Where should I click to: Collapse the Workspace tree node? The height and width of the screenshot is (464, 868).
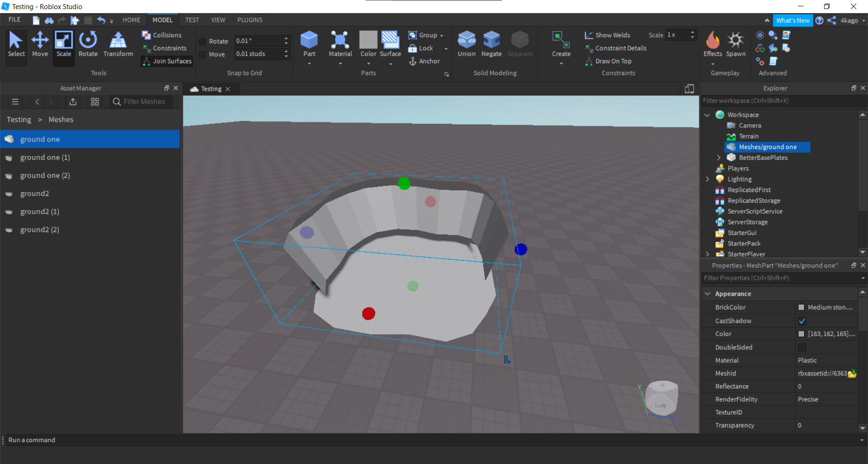click(x=707, y=115)
